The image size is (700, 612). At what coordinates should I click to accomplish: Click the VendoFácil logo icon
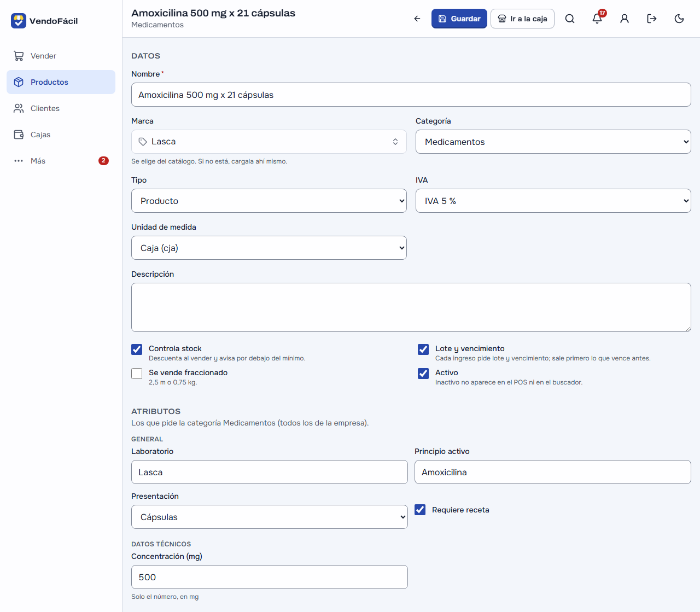click(x=19, y=21)
